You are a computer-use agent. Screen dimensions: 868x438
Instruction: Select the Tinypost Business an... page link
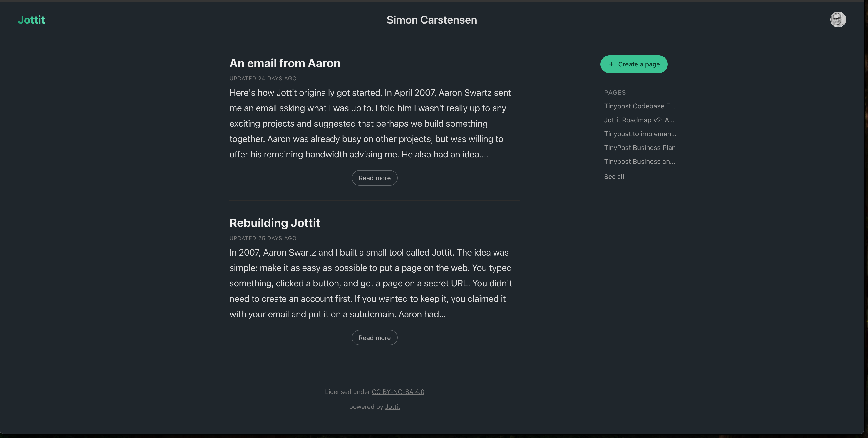point(639,162)
